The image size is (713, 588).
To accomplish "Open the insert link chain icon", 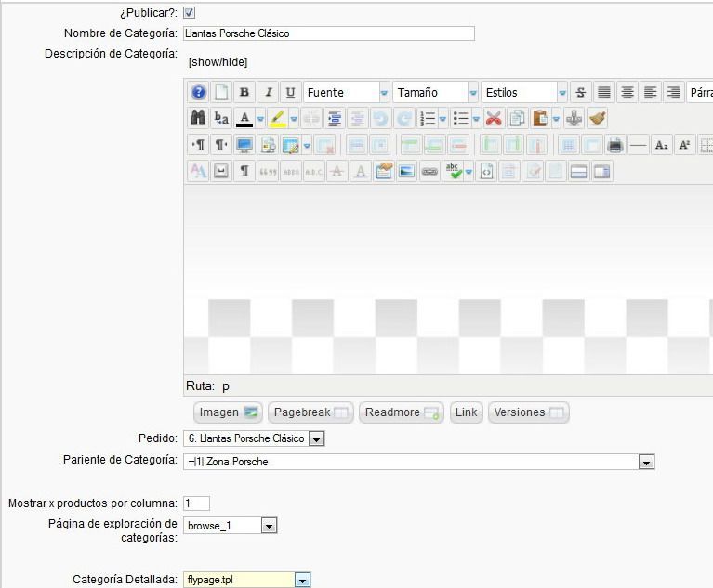I will click(x=429, y=171).
